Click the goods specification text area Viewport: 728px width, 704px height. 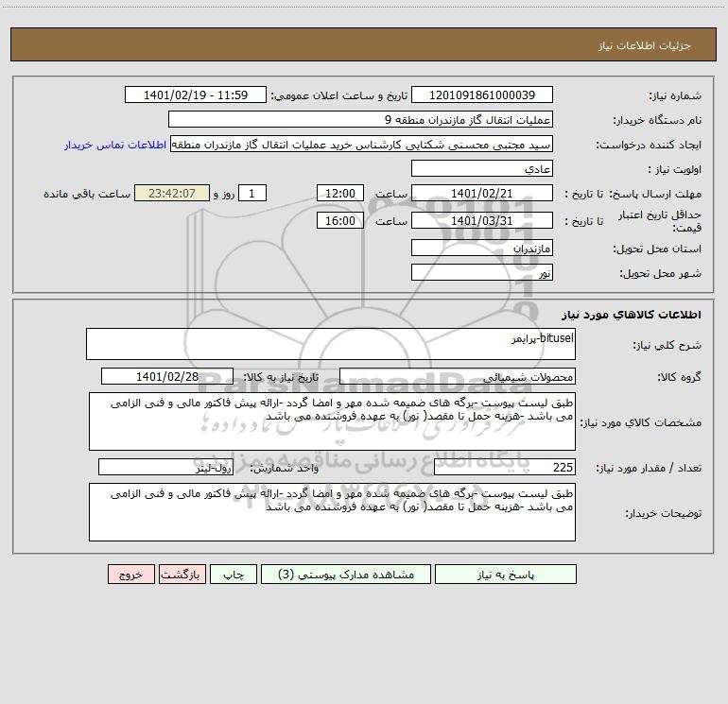332,421
